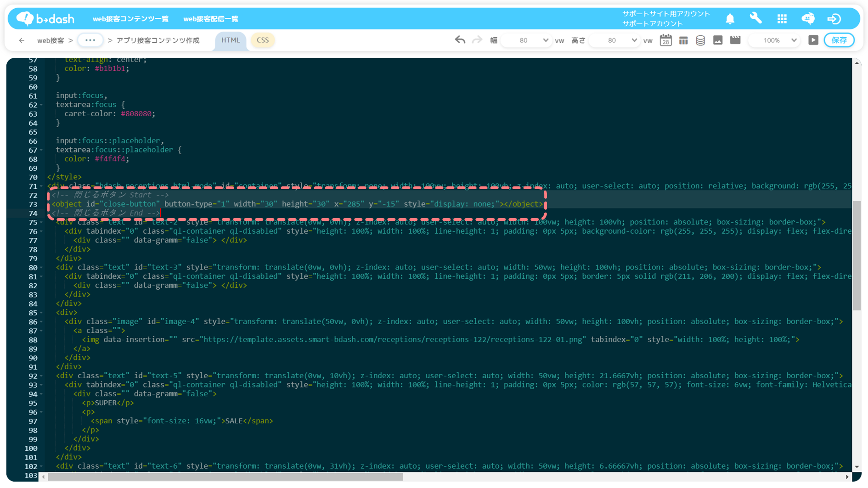Screen dimensions: 868x488
Task: Click the #808080 caret-color value
Action: (x=136, y=113)
